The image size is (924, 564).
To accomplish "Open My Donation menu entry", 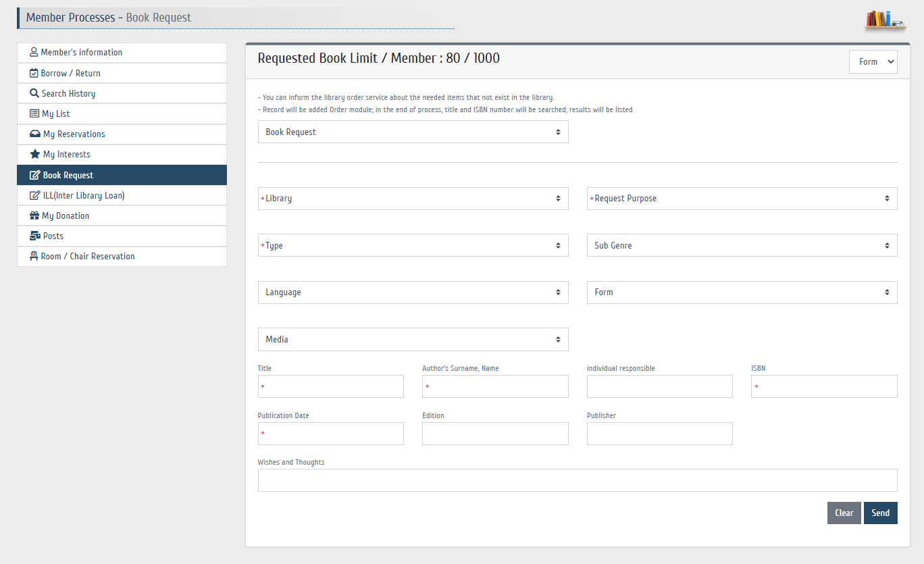I will (x=122, y=215).
